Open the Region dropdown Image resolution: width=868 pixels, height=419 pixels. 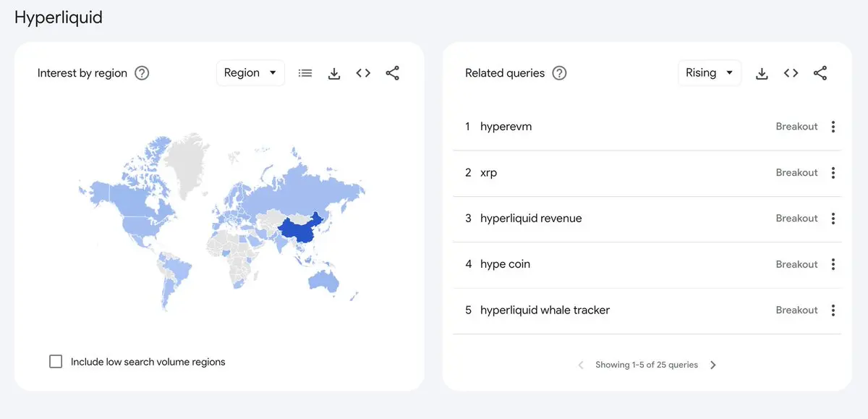250,73
